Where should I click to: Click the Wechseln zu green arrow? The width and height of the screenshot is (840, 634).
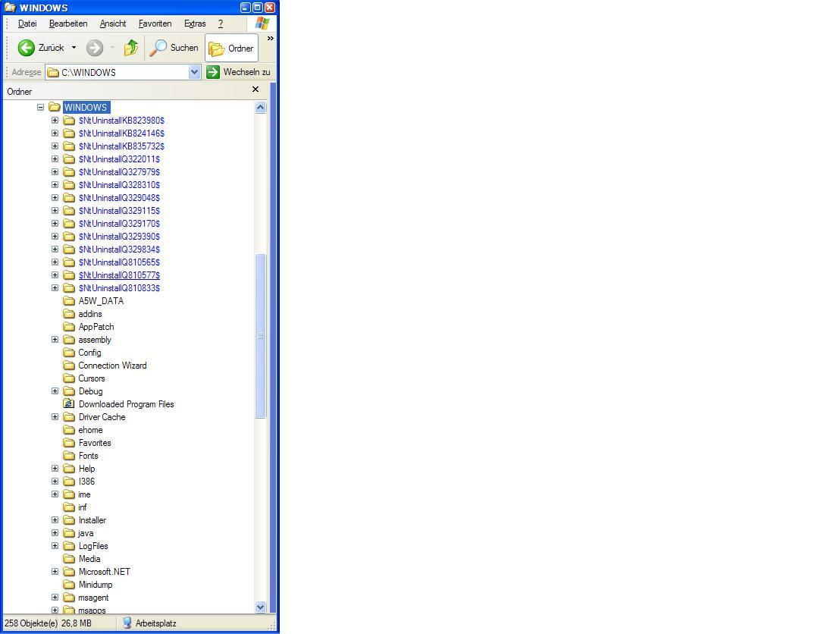213,72
